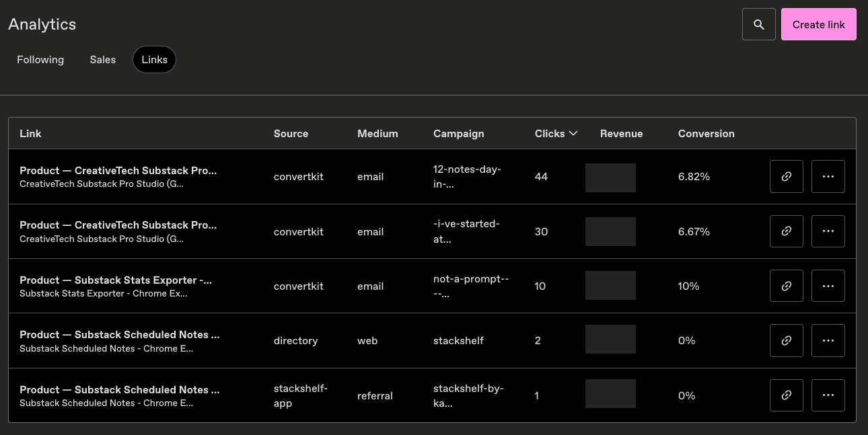Viewport: 868px width, 435px height.
Task: Click the web medium cell
Action: (367, 340)
